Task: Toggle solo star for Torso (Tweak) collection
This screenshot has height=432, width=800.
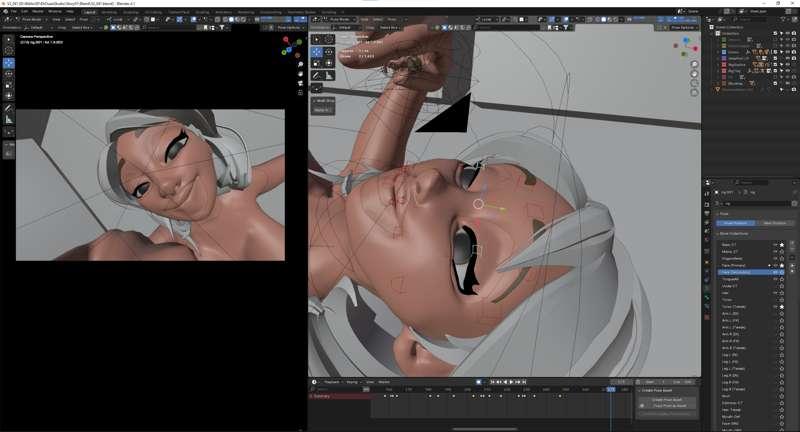Action: click(782, 307)
